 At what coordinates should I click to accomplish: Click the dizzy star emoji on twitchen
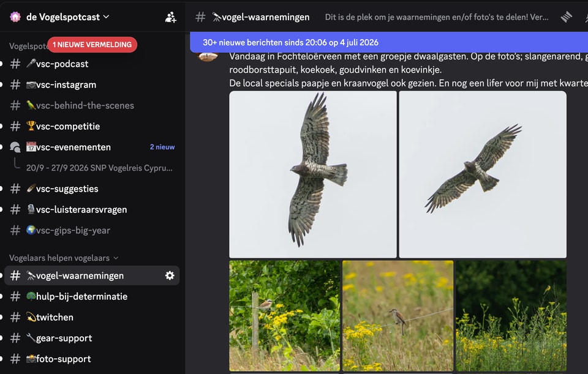(x=31, y=316)
